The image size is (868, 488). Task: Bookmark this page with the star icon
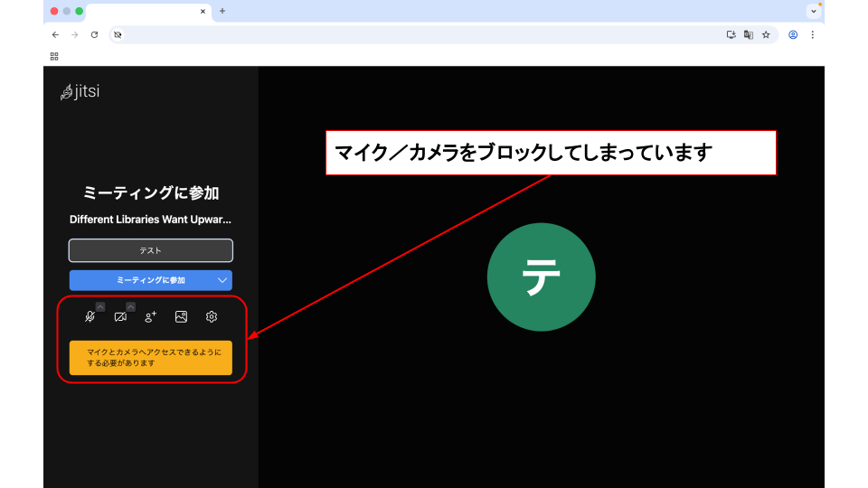pos(766,34)
